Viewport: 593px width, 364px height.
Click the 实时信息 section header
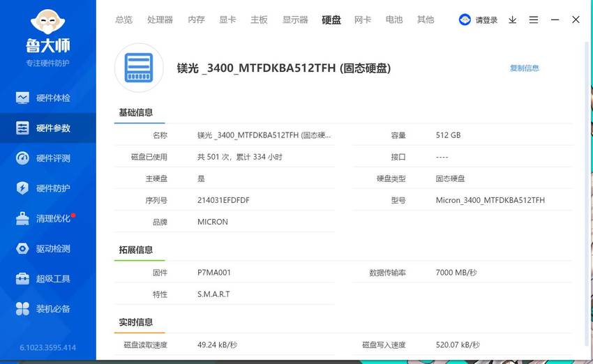[x=136, y=322]
